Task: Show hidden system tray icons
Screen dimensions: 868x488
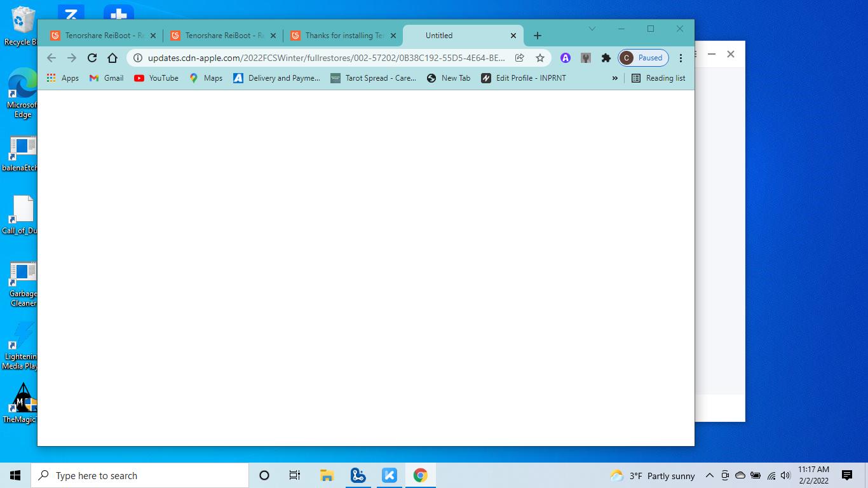Action: (x=709, y=475)
